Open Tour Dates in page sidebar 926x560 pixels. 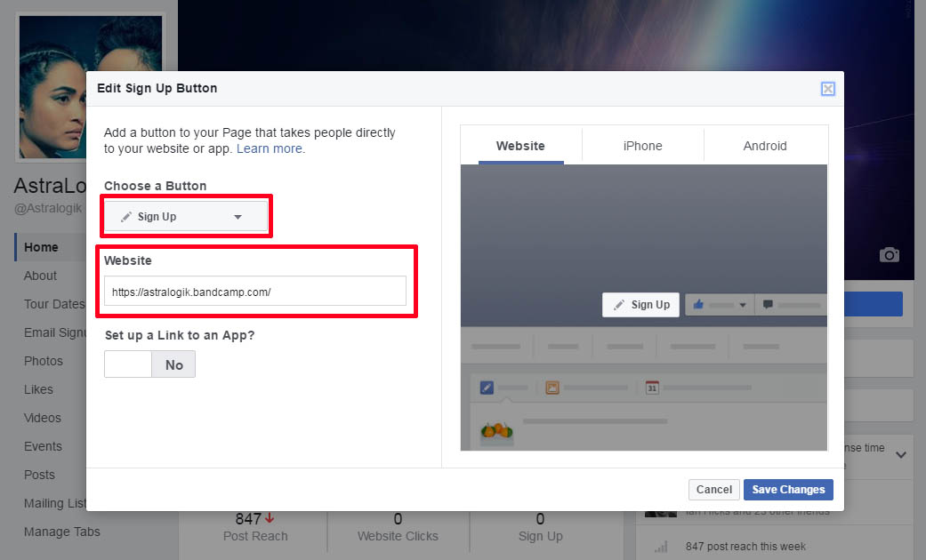(54, 304)
